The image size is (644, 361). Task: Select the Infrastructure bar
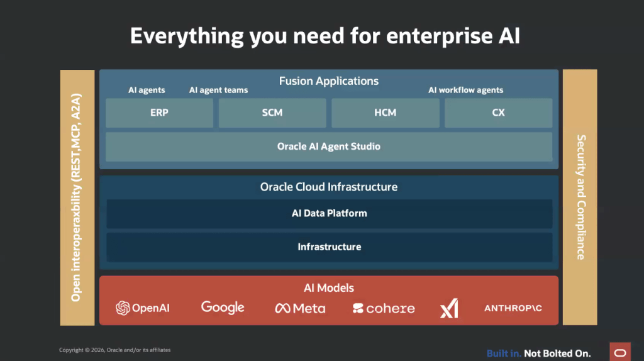329,247
